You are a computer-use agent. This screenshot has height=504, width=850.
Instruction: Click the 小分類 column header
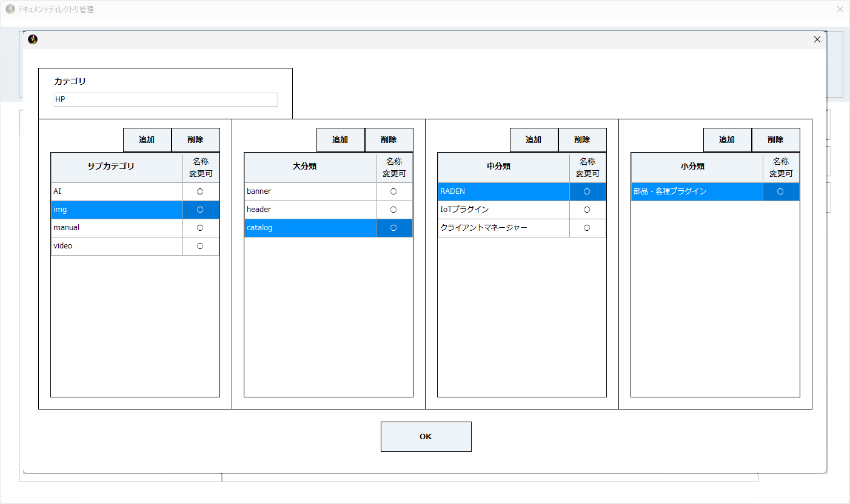coord(697,167)
